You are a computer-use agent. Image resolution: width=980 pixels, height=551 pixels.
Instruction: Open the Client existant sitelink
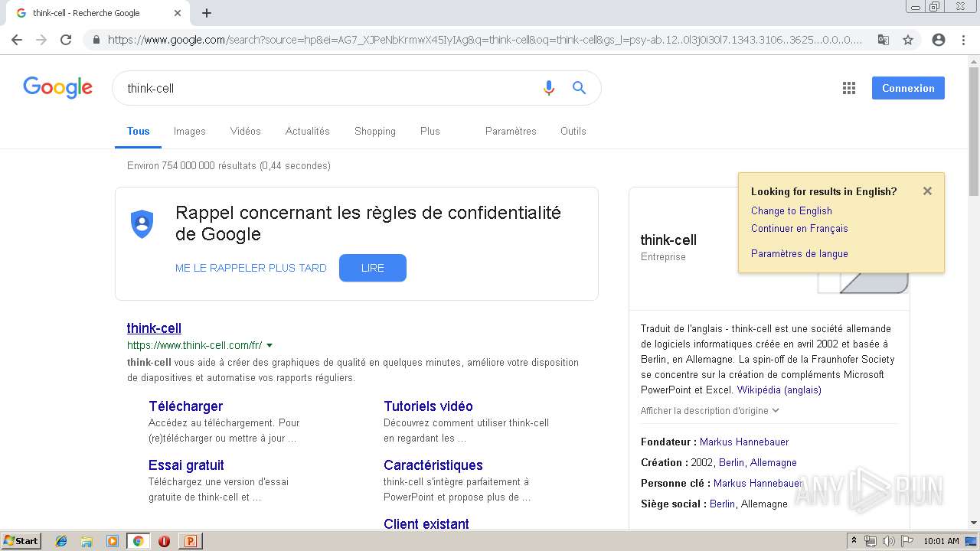[426, 524]
